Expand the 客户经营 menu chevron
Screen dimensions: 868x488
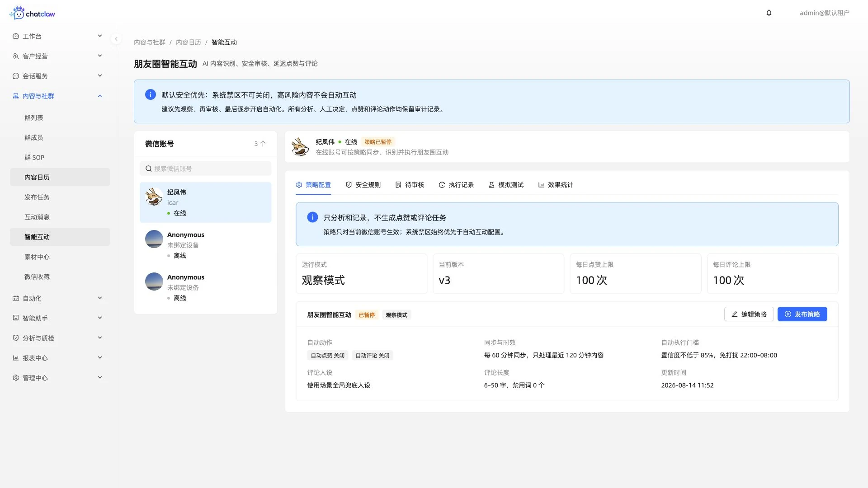click(100, 56)
